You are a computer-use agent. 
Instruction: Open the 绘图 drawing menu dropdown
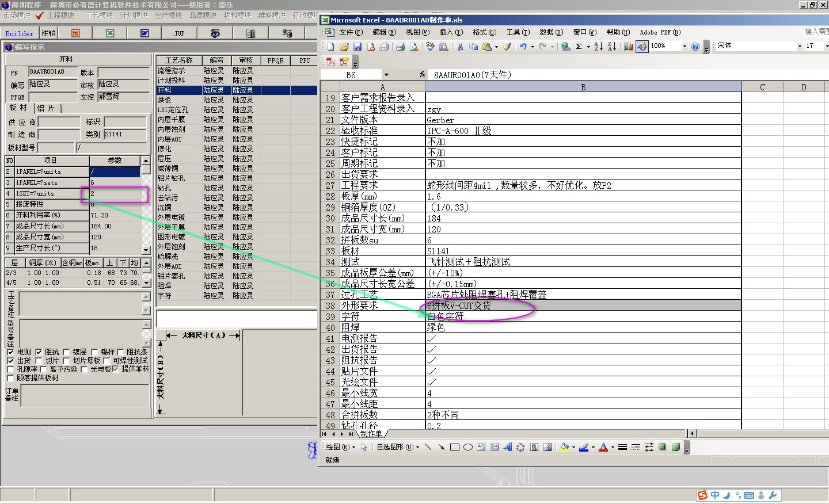coord(340,447)
